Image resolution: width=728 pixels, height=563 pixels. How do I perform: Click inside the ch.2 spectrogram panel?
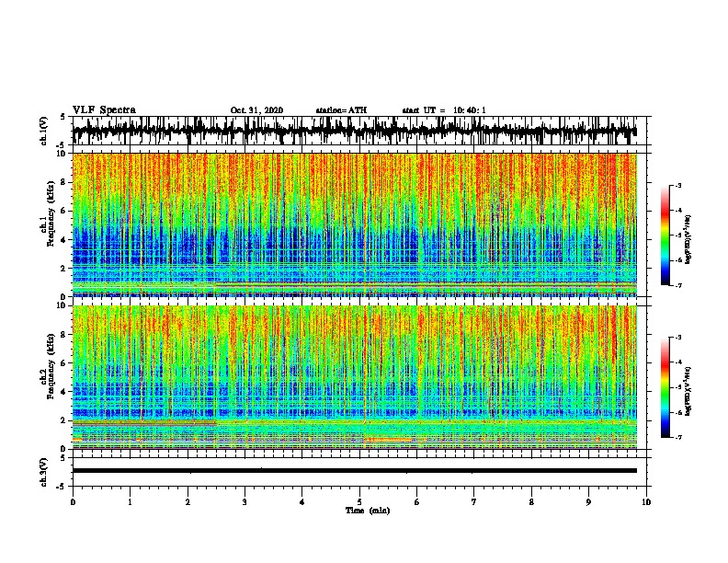(x=354, y=377)
